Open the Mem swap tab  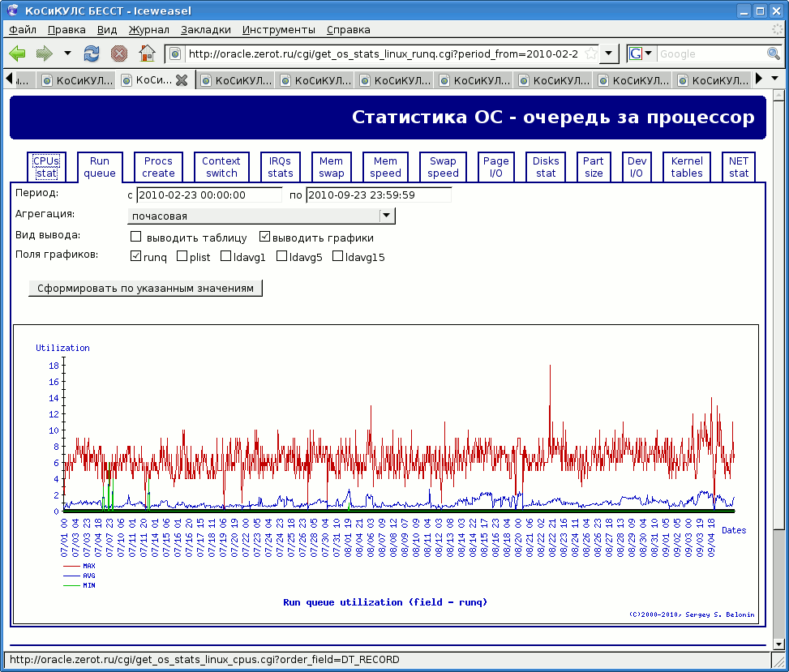[331, 167]
